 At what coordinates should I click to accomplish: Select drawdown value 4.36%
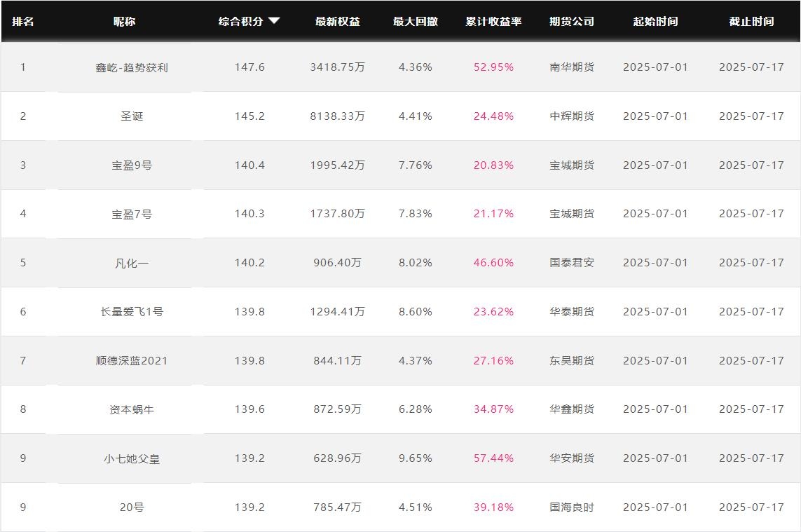416,67
